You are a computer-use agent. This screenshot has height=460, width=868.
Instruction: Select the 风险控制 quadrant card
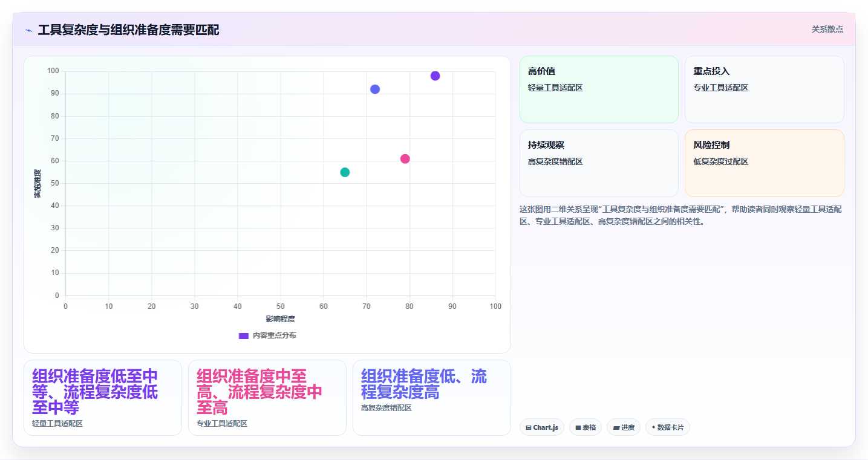(x=765, y=163)
